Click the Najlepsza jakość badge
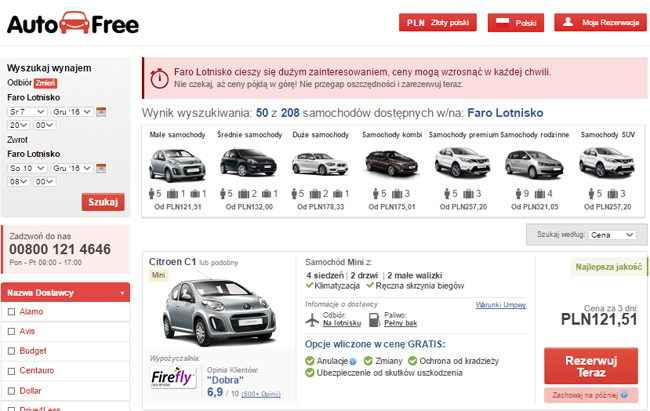 tap(608, 267)
